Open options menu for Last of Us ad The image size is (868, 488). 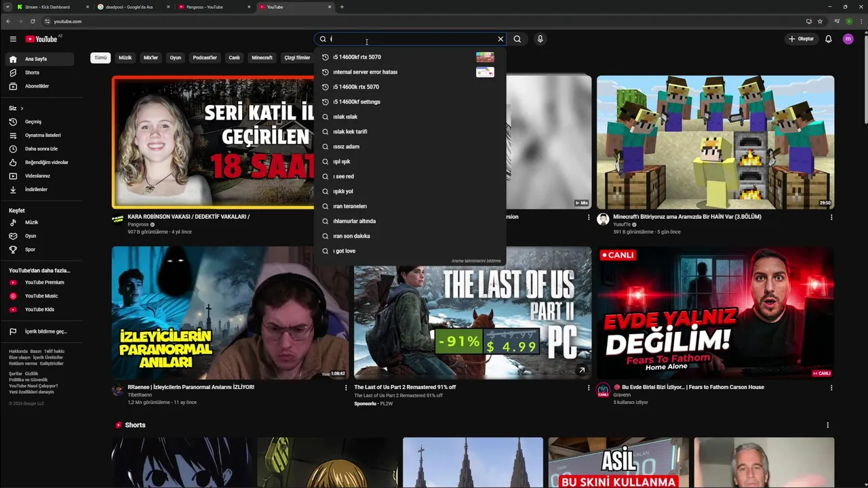[x=588, y=388]
